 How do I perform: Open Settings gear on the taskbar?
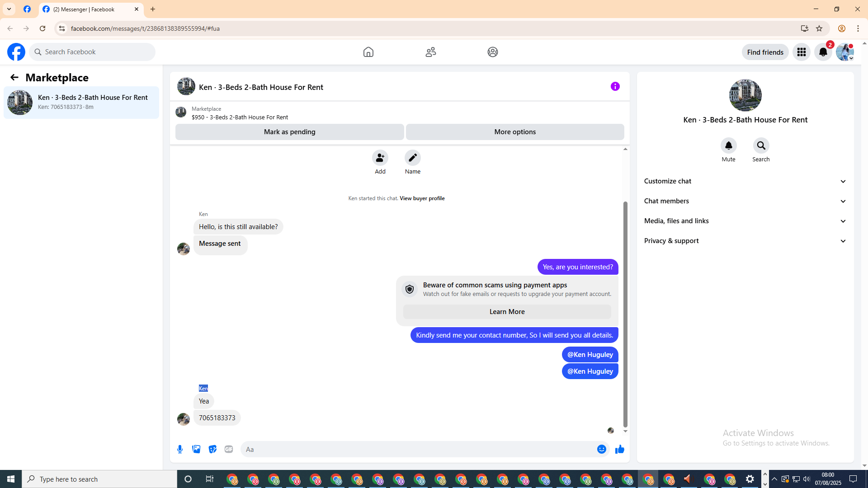click(750, 479)
